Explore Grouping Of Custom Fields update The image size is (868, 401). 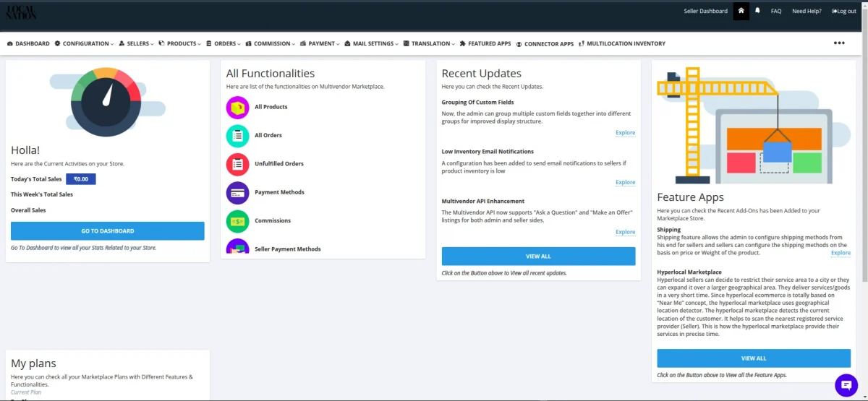pos(626,133)
